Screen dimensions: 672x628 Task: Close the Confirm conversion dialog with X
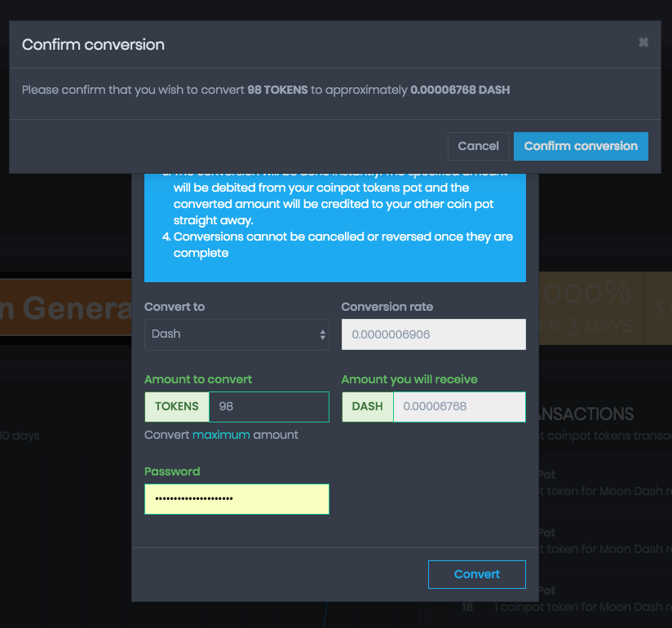click(x=643, y=42)
